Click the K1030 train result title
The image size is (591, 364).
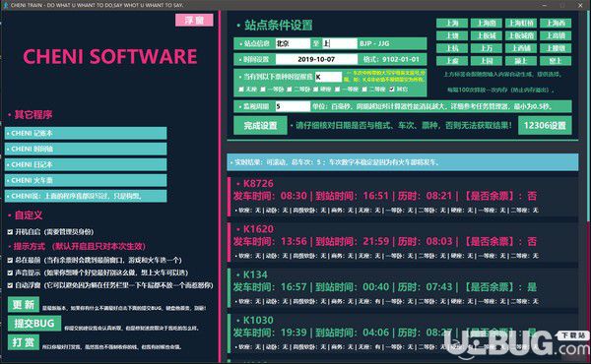(x=258, y=321)
